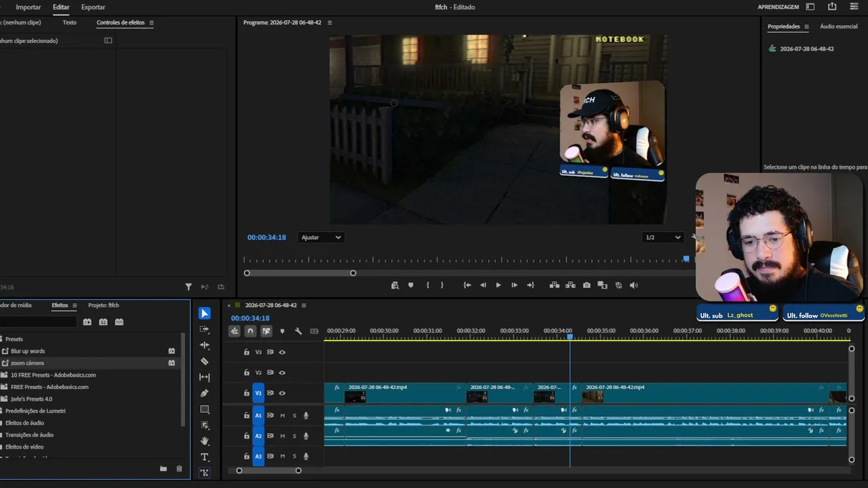The height and width of the screenshot is (488, 868).
Task: Click the timeline horizontal zoom scroll bar
Action: tap(269, 470)
